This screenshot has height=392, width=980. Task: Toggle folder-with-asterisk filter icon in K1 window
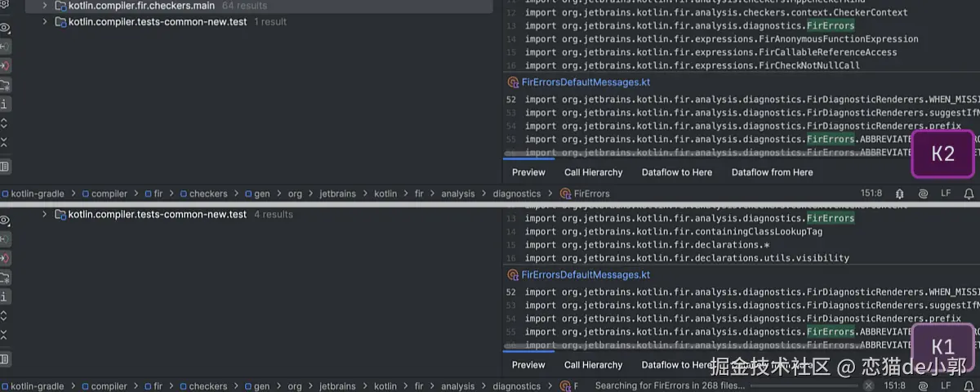tap(5, 278)
